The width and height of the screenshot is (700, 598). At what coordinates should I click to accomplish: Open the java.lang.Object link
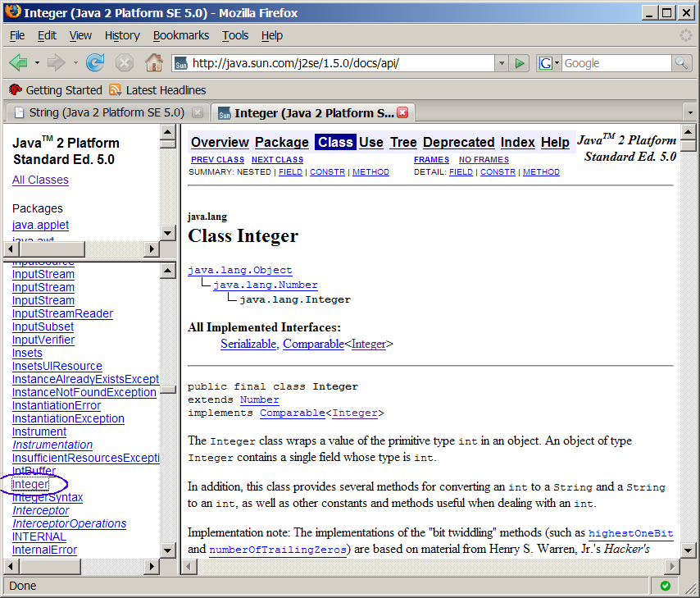(x=239, y=270)
